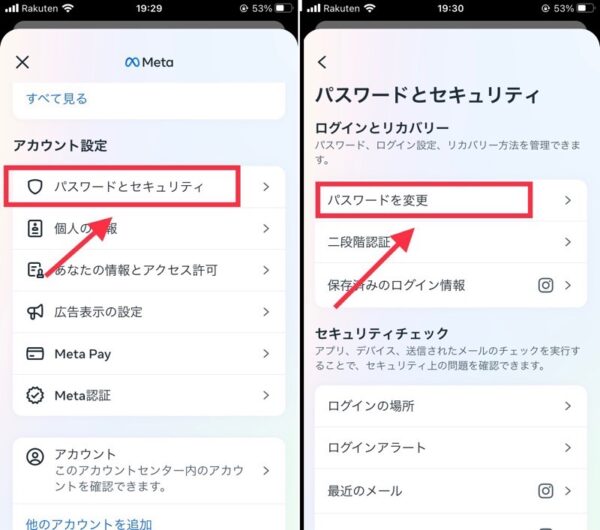Tap the Instagram icon next to 最近のメール
The image size is (600, 530).
(x=546, y=491)
